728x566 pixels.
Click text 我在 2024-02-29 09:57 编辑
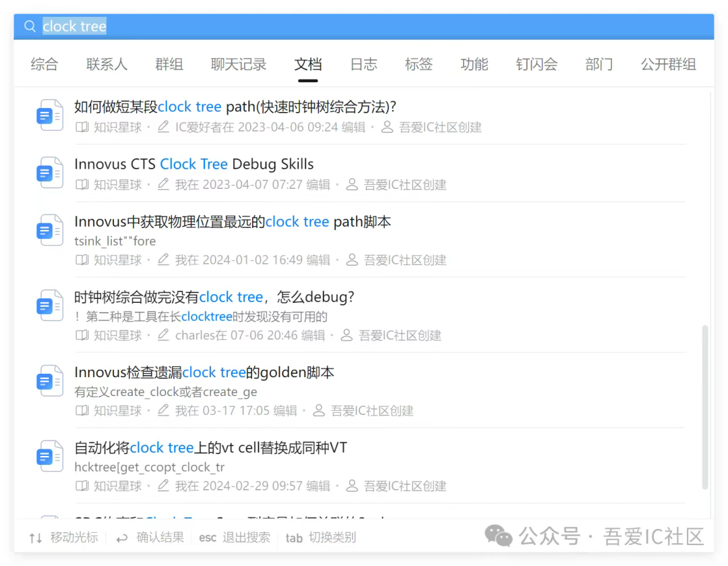(x=253, y=486)
